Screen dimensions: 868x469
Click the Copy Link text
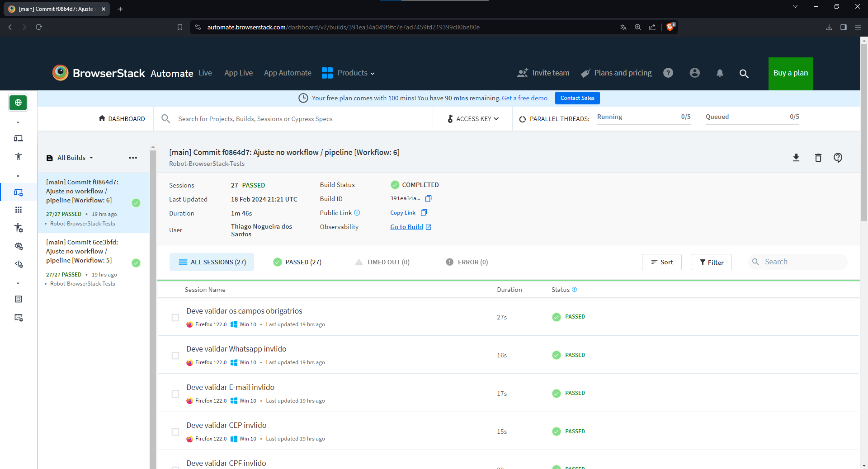pos(403,213)
